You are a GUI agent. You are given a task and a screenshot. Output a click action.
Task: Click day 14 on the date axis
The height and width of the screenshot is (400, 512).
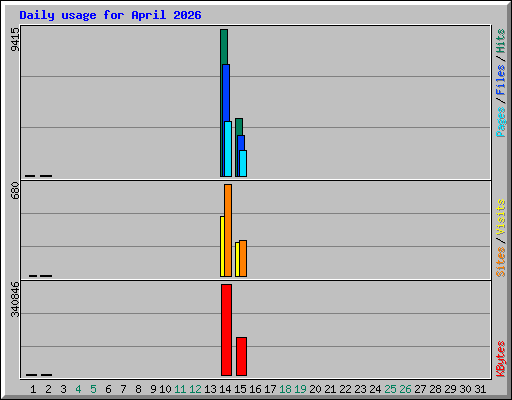coord(225,389)
